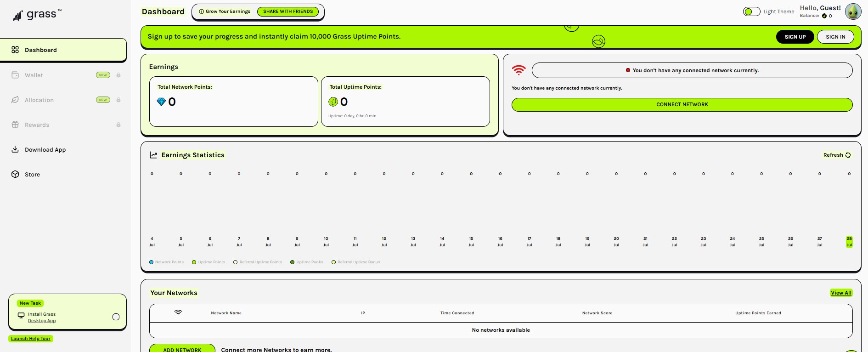Check the Install Grass Desktop App task circle
The height and width of the screenshot is (352, 868).
point(116,317)
